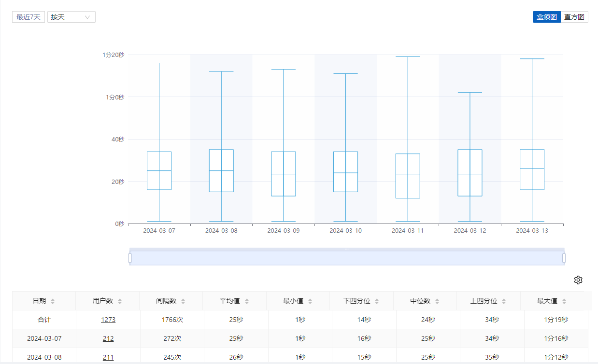The width and height of the screenshot is (598, 364).
Task: Click the 最近7天 date range button
Action: (28, 17)
